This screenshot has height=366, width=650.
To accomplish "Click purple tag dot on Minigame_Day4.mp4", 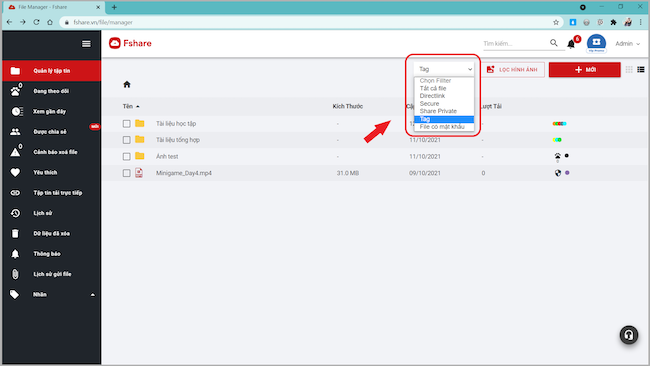I will click(567, 173).
